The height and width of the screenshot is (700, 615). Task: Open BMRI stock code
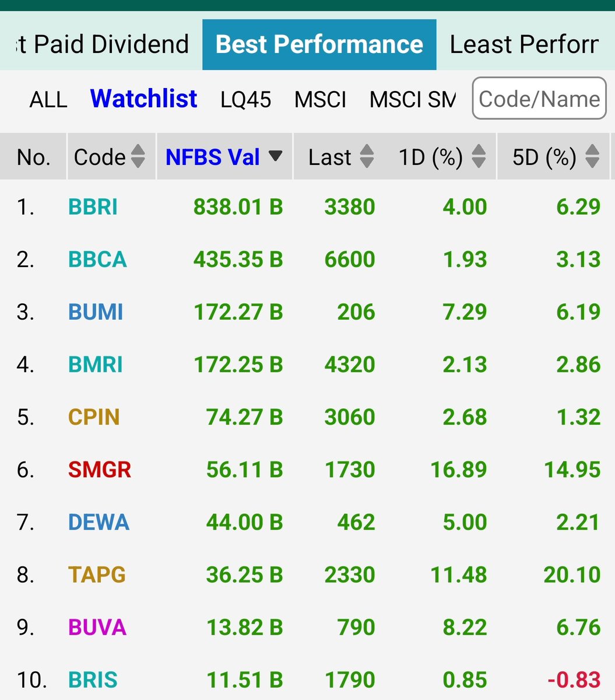[96, 365]
